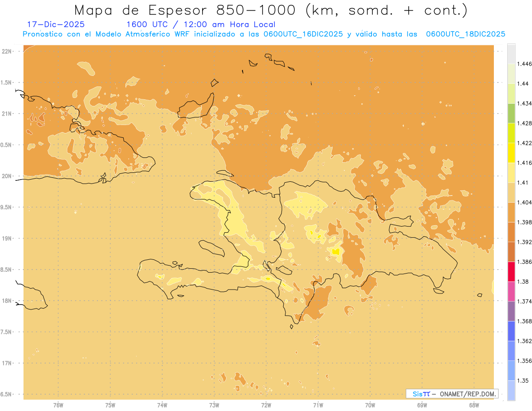This screenshot has height=411, width=532.
Task: Click the WRF model forecast description line
Action: click(264, 34)
